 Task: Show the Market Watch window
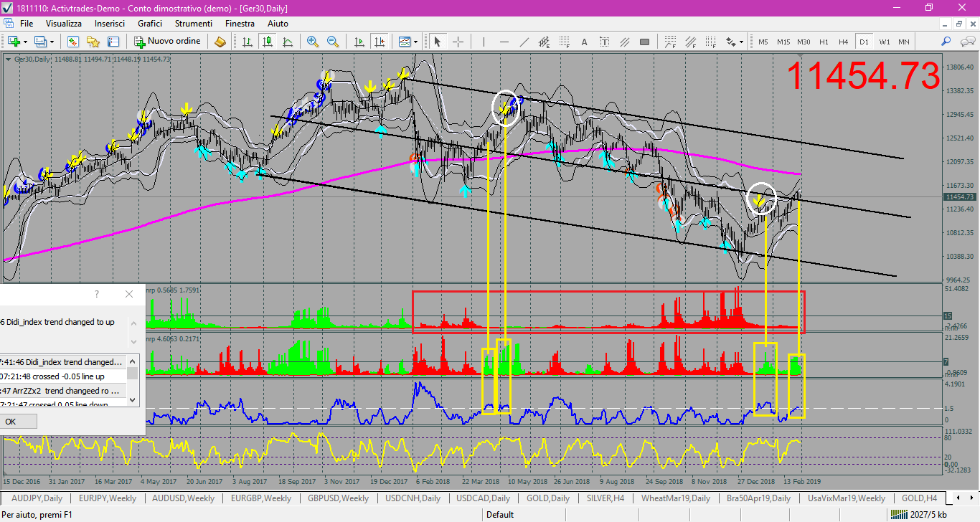[72, 42]
